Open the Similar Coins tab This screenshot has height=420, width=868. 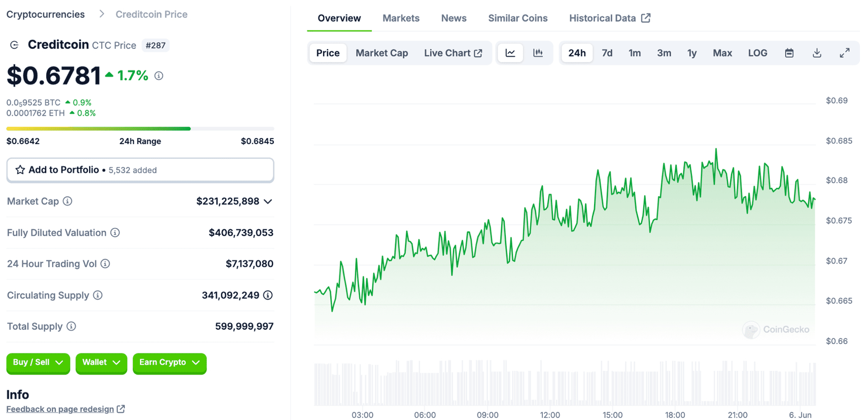[x=517, y=18]
